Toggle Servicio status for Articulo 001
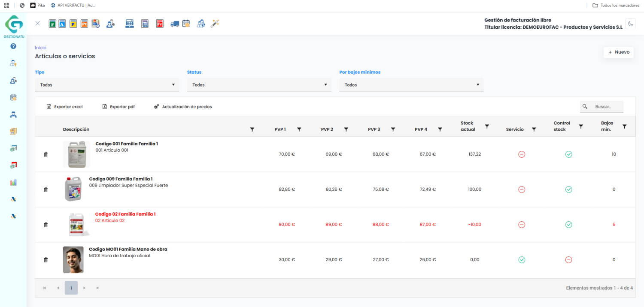 coord(522,154)
